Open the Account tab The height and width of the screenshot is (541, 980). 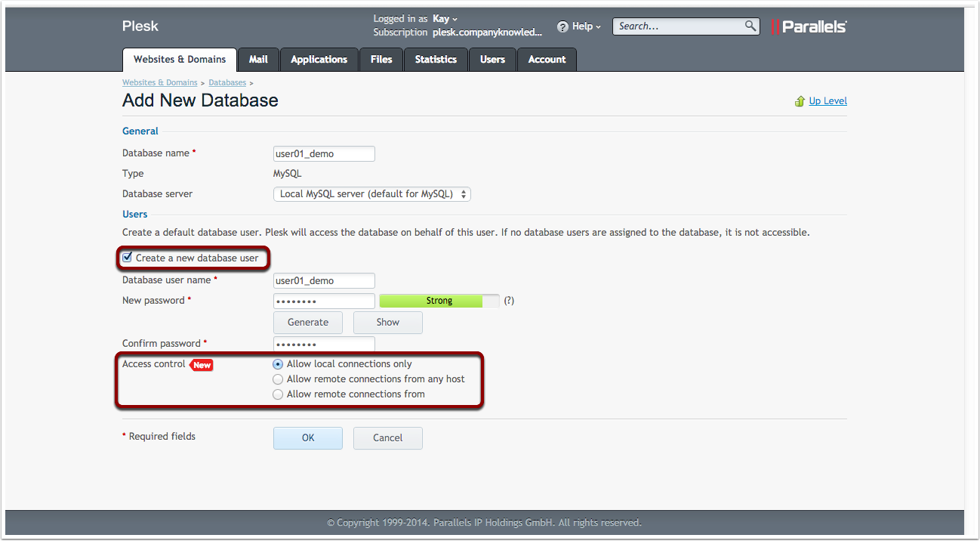pyautogui.click(x=547, y=60)
